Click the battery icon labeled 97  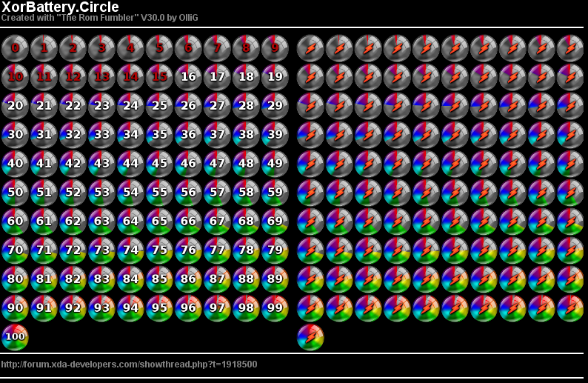(x=217, y=308)
